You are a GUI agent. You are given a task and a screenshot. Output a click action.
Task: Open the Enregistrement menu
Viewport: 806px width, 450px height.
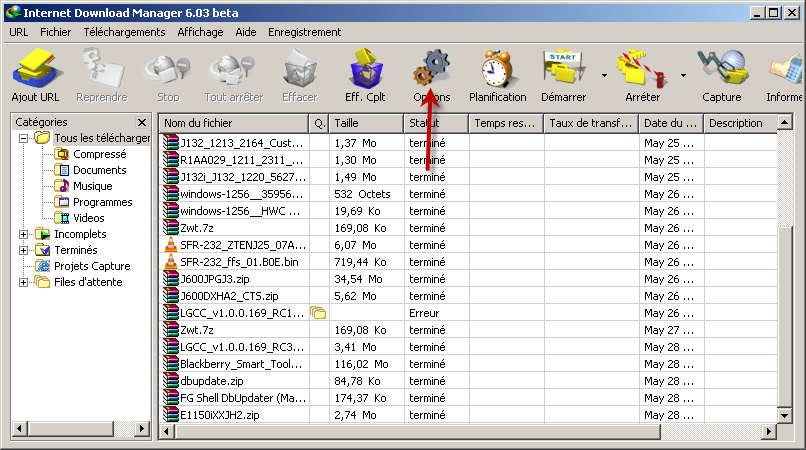coord(304,32)
